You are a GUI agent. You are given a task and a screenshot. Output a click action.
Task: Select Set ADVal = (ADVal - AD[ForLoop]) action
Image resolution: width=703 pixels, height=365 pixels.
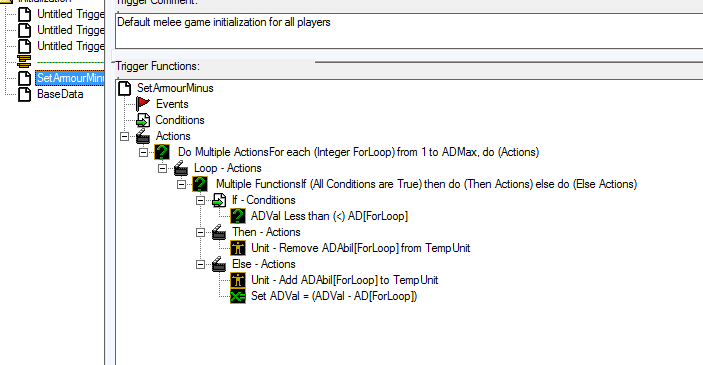tap(334, 296)
